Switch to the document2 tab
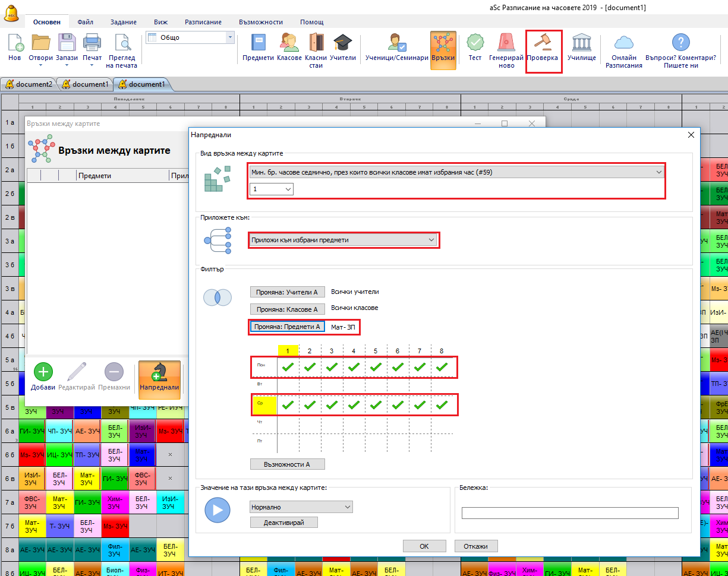728x576 pixels. (x=29, y=84)
